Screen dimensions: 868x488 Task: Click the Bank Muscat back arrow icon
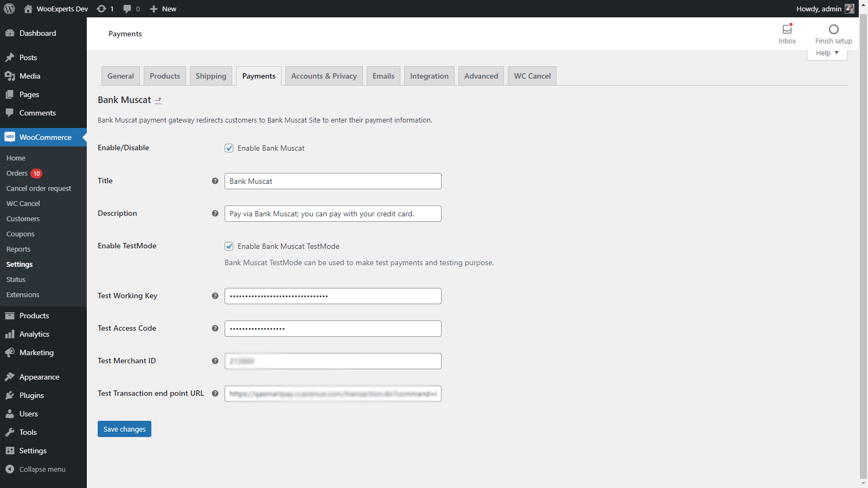(158, 100)
